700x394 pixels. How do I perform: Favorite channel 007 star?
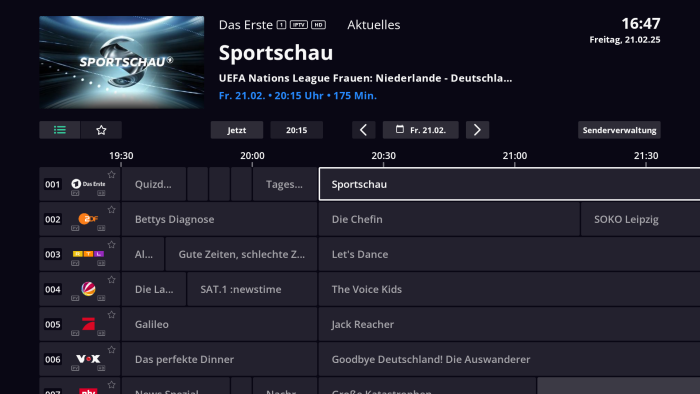[x=112, y=385]
